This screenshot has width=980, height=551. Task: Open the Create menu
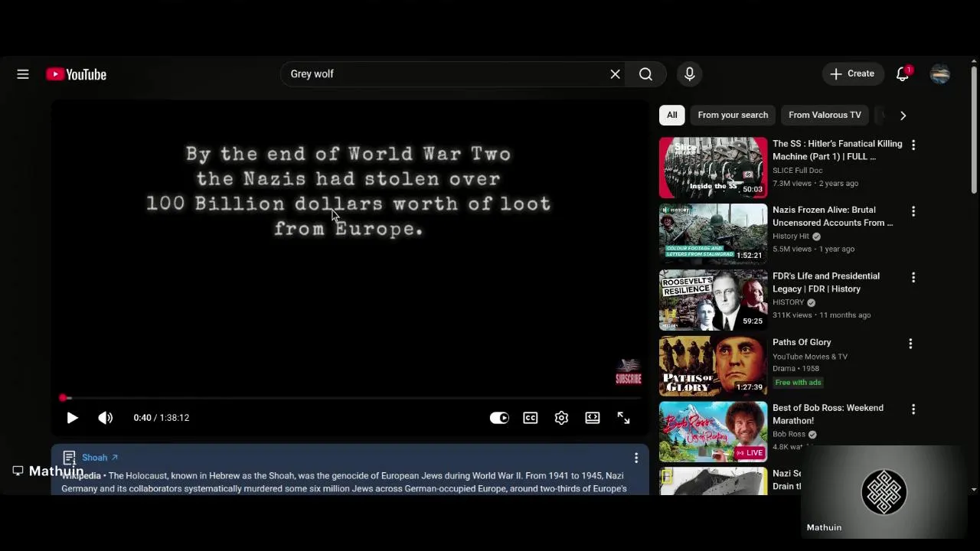tap(852, 73)
